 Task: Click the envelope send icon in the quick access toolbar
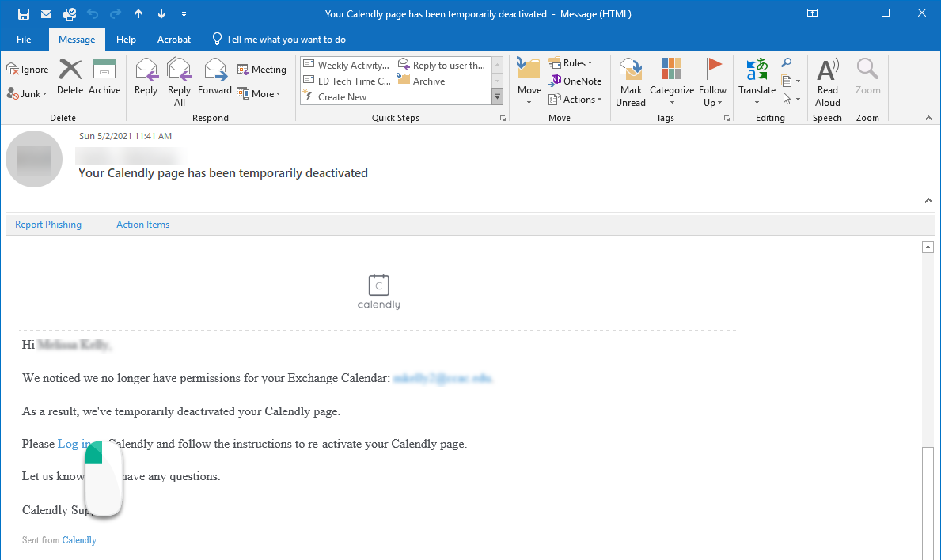point(46,13)
